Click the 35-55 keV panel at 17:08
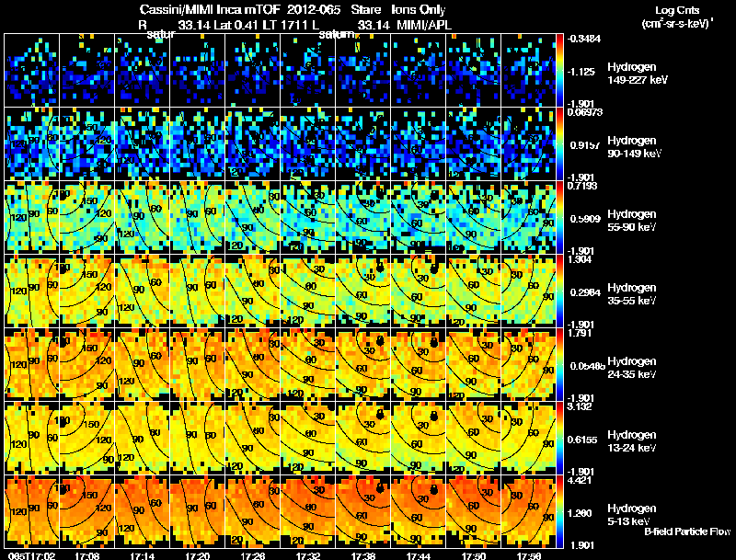Viewport: 736px width, 560px height. [86, 291]
